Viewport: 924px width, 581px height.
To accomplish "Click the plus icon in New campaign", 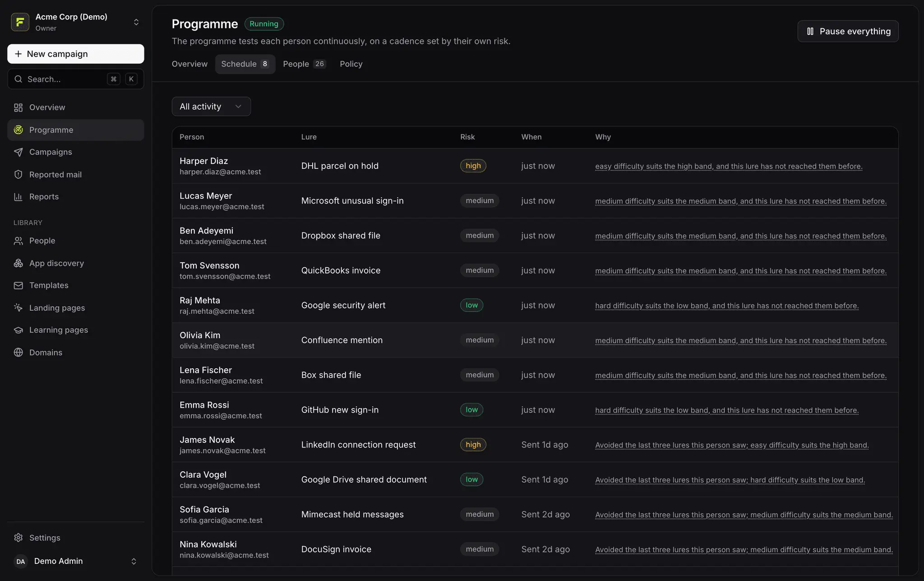I will 18,54.
